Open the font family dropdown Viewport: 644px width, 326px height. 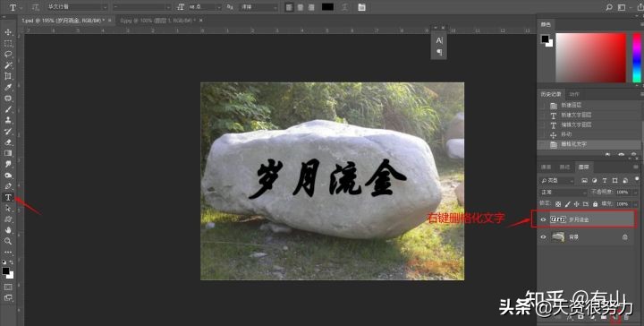click(77, 7)
